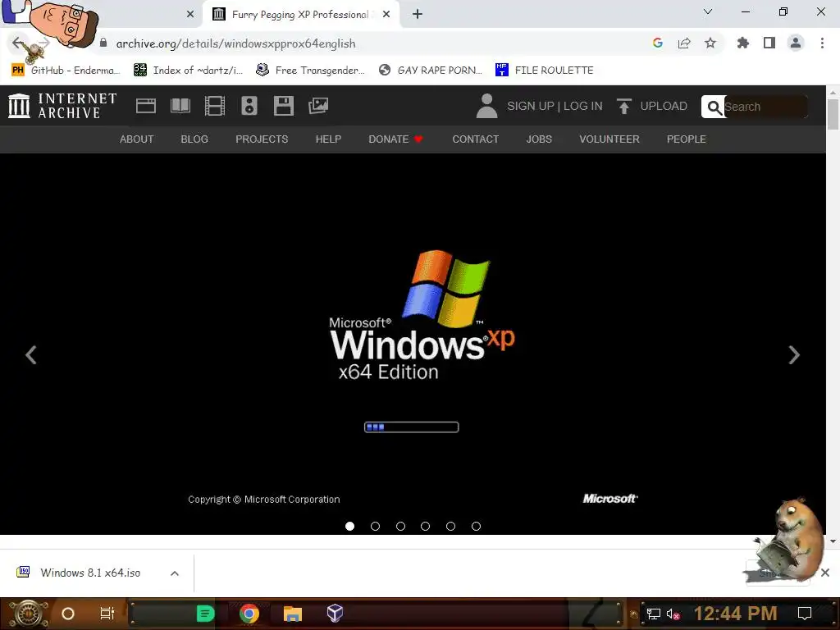840x630 pixels.
Task: Open the Texts book icon
Action: pos(180,106)
